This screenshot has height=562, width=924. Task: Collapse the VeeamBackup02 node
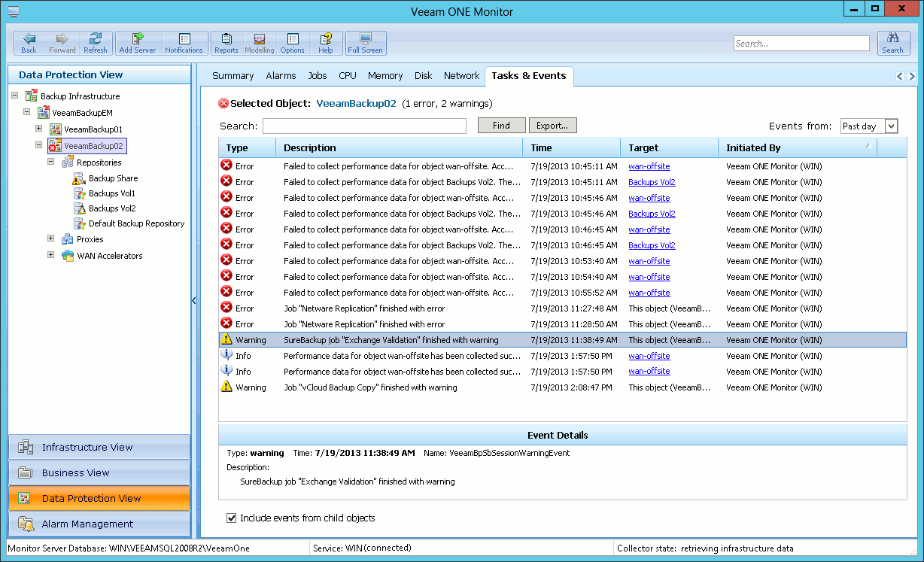(x=39, y=145)
